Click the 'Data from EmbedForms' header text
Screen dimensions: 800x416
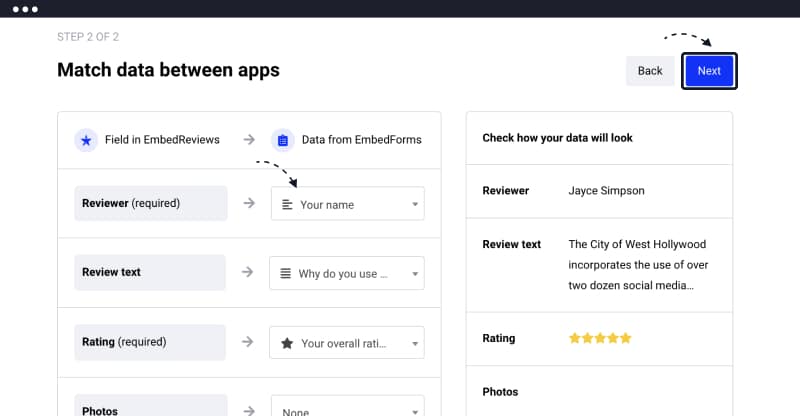point(362,140)
